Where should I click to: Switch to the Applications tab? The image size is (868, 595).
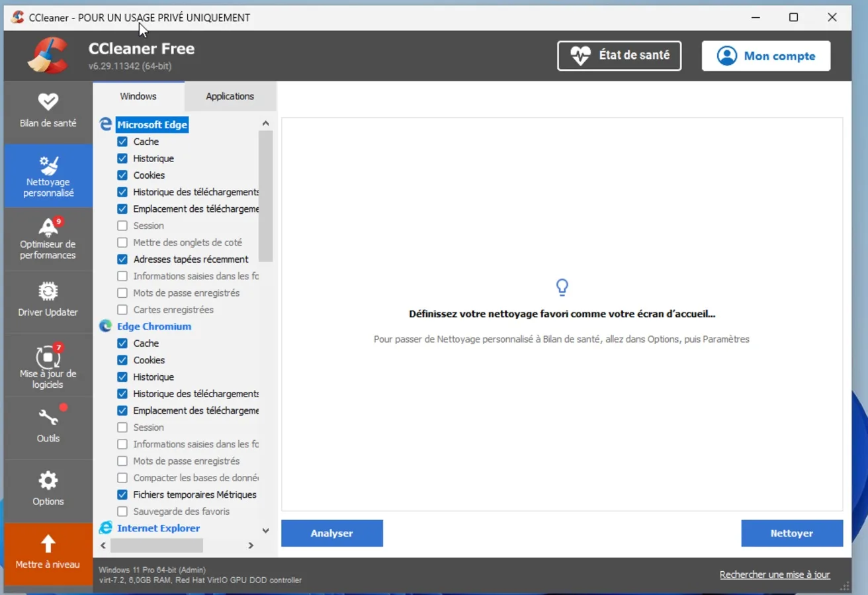point(230,96)
